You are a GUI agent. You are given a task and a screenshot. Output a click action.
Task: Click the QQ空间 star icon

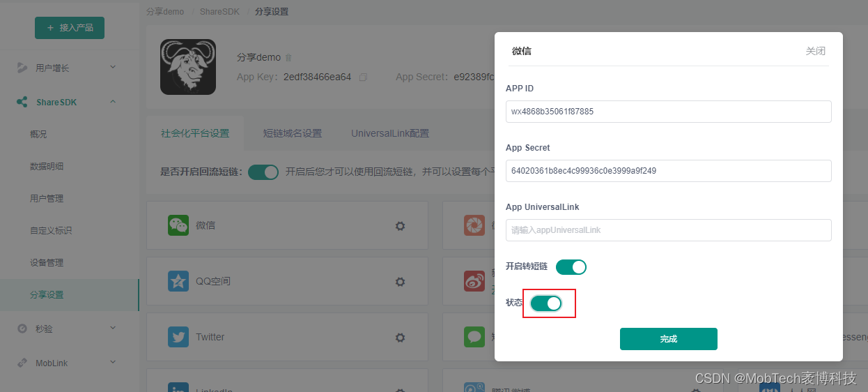pos(178,281)
